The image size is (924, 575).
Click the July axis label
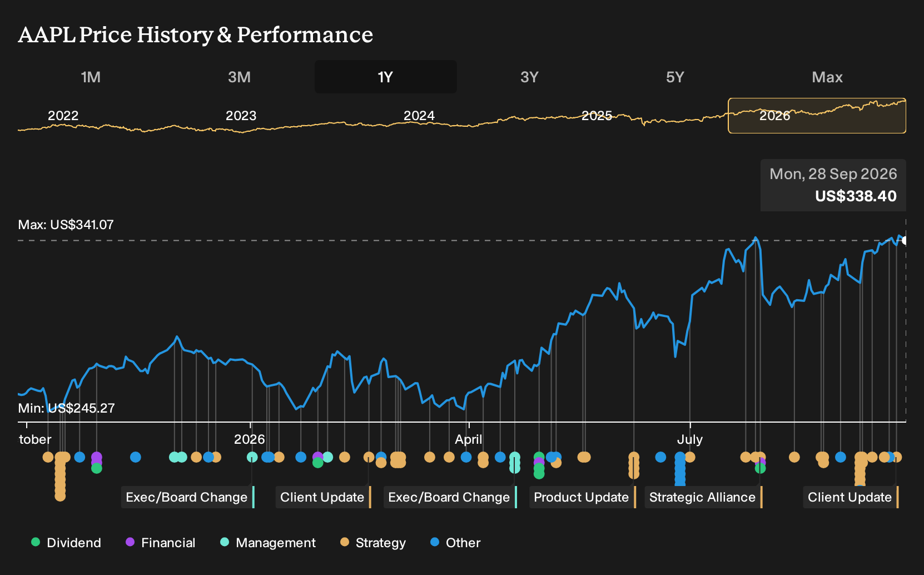point(690,439)
